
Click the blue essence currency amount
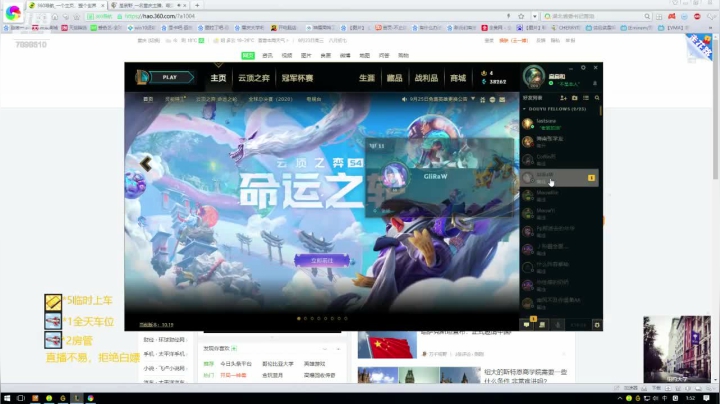(498, 82)
